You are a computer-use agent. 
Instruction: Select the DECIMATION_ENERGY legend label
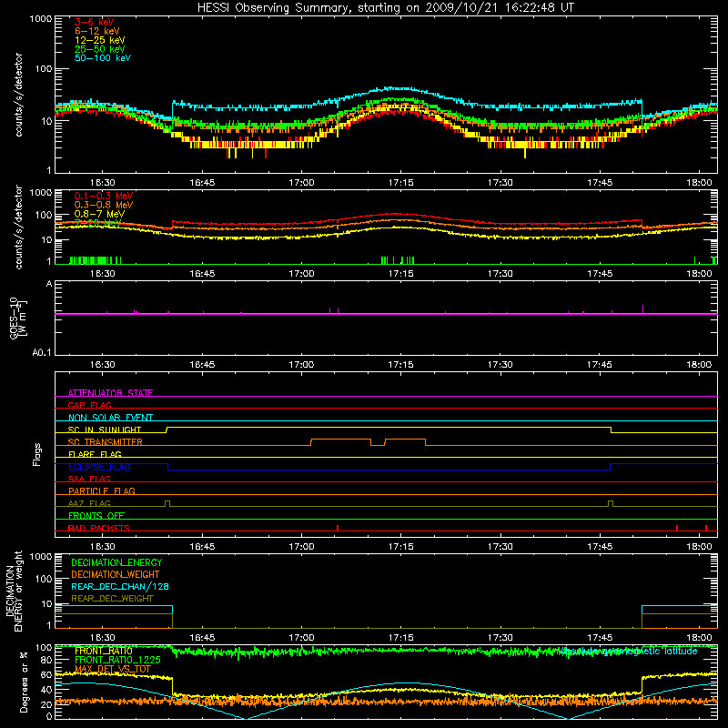(x=116, y=562)
